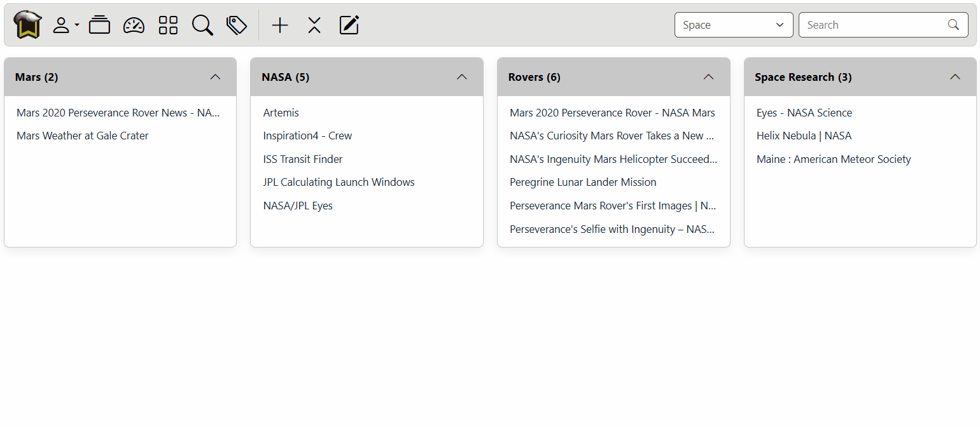Collapse the Mars (2) group
980x427 pixels.
tap(215, 77)
